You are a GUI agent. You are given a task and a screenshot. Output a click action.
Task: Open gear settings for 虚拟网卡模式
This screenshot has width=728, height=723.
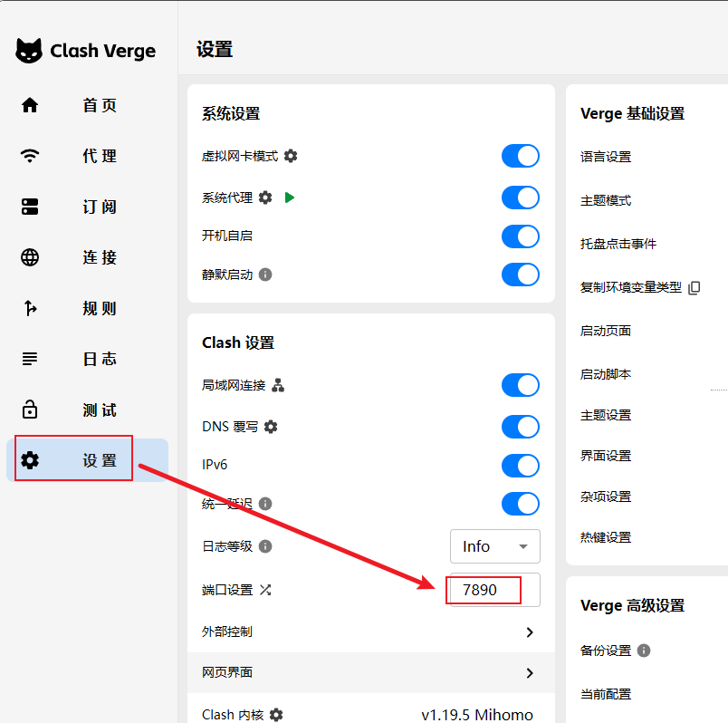(291, 156)
